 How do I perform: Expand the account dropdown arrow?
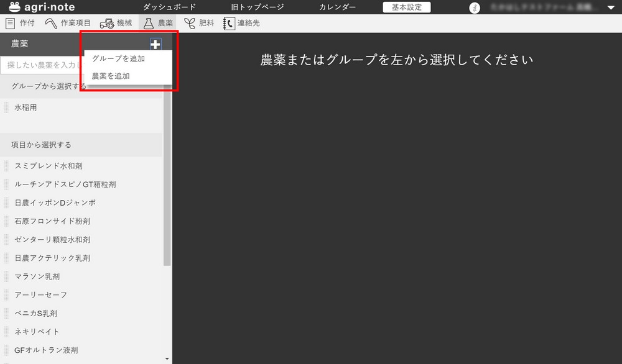click(610, 8)
